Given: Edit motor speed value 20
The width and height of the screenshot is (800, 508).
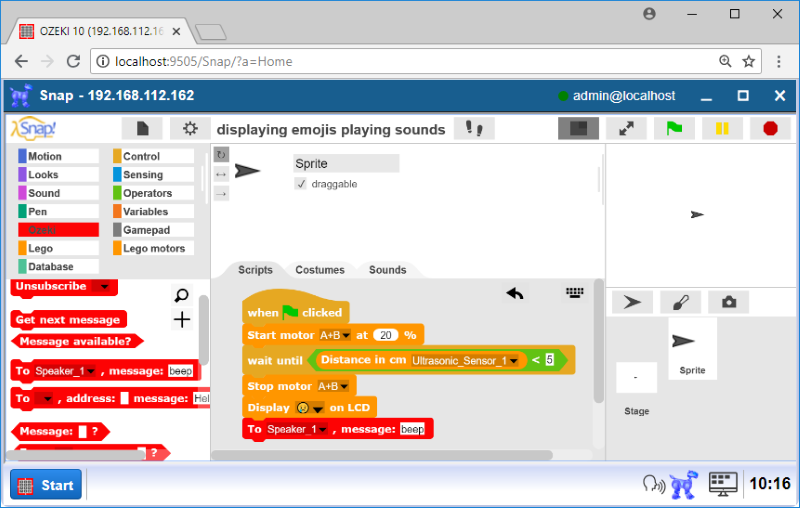Looking at the screenshot, I should pyautogui.click(x=386, y=335).
